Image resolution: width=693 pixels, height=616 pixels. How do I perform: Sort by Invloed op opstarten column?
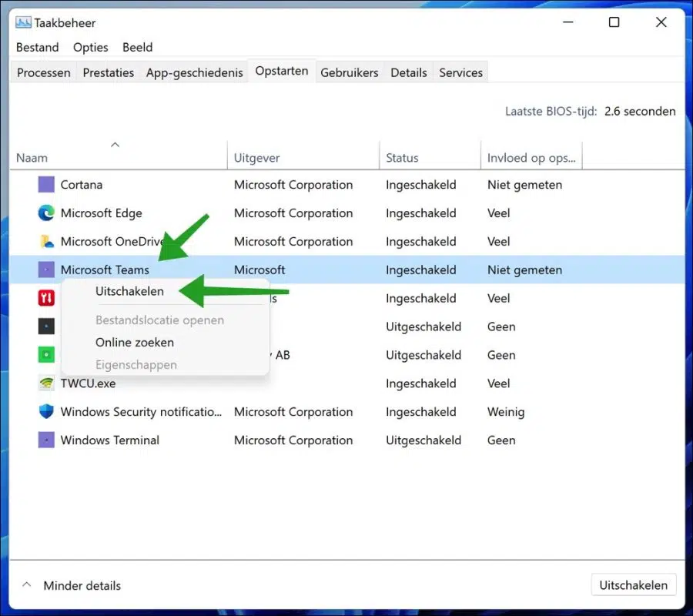pyautogui.click(x=531, y=158)
